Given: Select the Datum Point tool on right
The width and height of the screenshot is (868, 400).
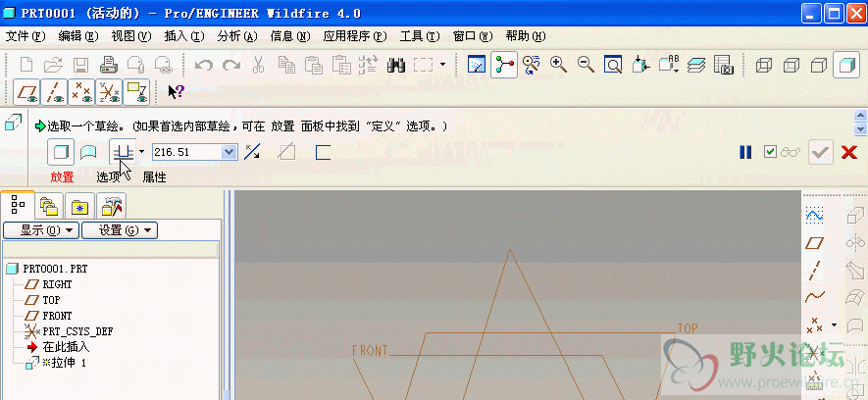Looking at the screenshot, I should 814,325.
